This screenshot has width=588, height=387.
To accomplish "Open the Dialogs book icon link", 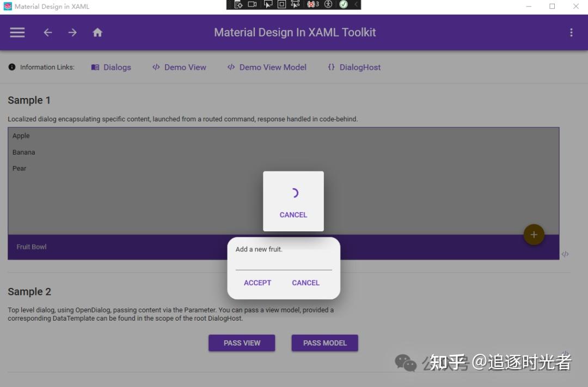I will (95, 67).
